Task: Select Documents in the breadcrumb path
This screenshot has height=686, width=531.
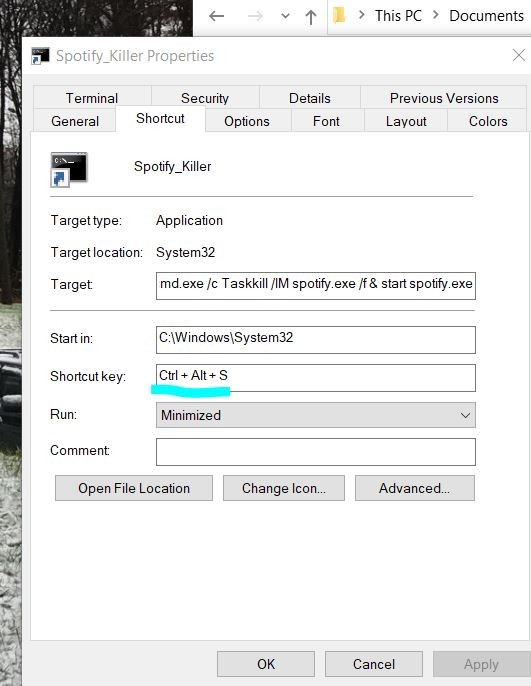Action: point(486,16)
